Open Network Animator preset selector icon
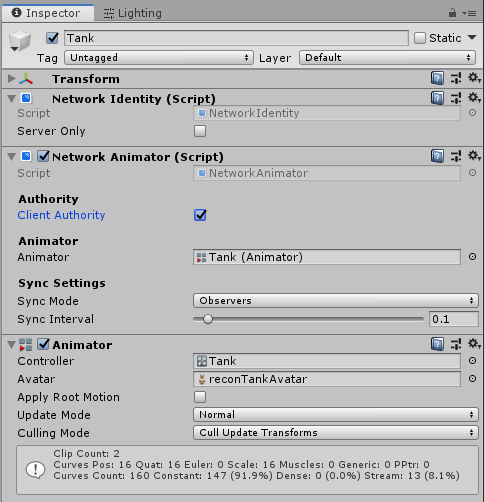Screen dimensions: 484x502 pos(456,156)
